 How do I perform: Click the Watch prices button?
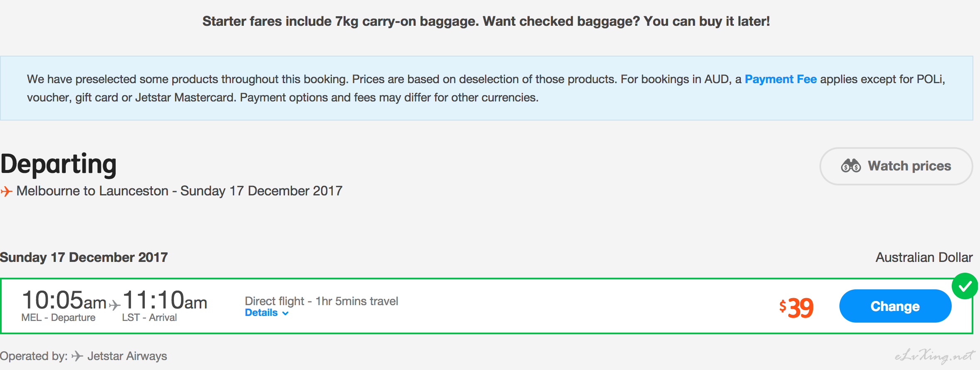tap(896, 166)
